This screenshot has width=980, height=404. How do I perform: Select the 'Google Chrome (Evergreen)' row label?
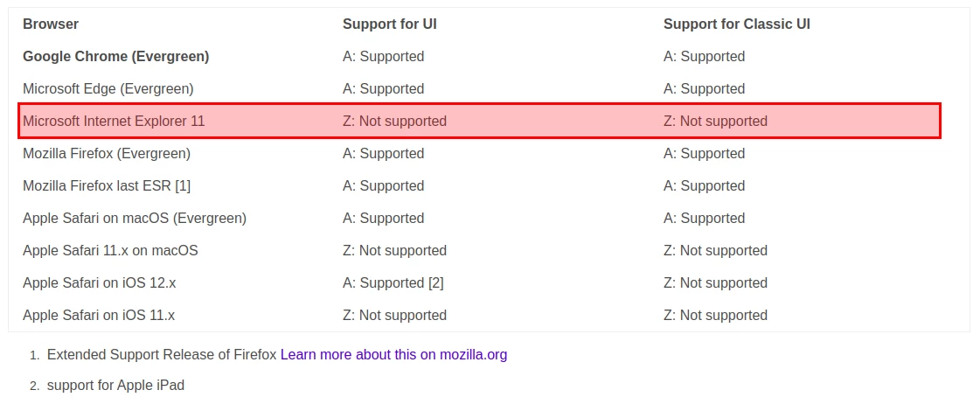(115, 56)
